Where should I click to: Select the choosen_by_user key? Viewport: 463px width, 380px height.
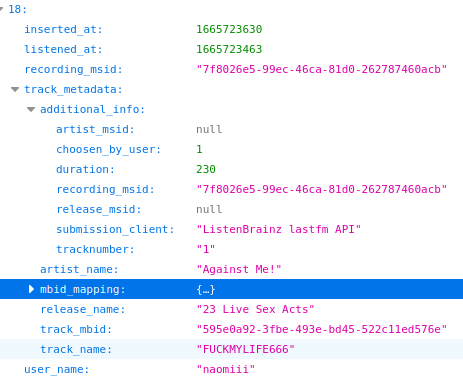pos(108,149)
